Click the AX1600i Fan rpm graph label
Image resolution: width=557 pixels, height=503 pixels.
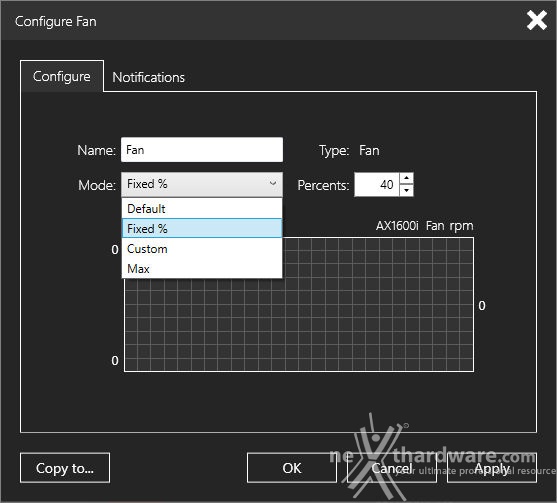pyautogui.click(x=424, y=226)
